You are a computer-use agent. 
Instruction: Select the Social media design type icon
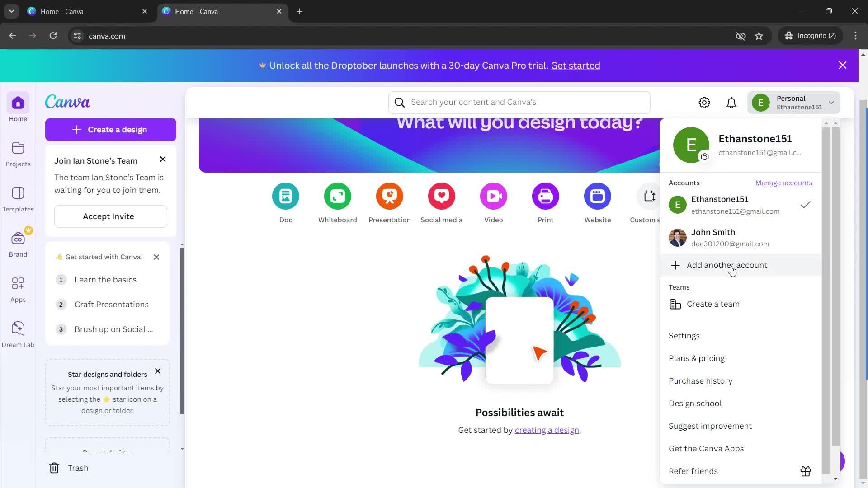point(442,196)
